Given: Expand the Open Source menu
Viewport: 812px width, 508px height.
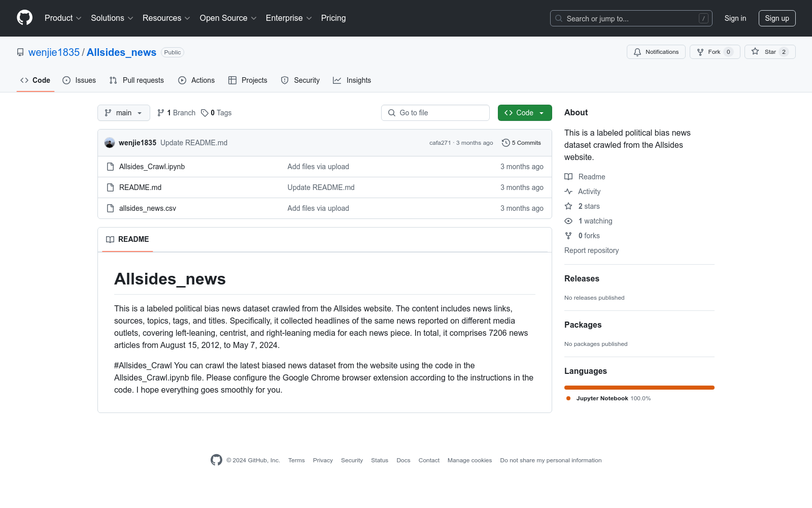Looking at the screenshot, I should (x=228, y=18).
